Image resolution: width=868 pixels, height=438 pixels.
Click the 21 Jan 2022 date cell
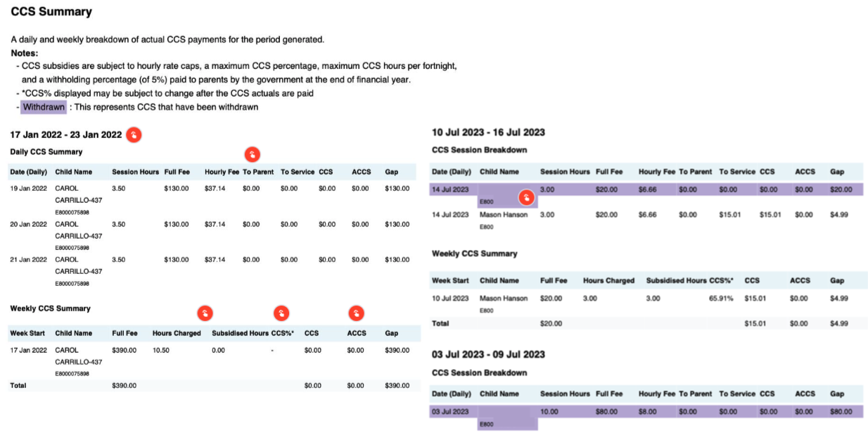[28, 260]
